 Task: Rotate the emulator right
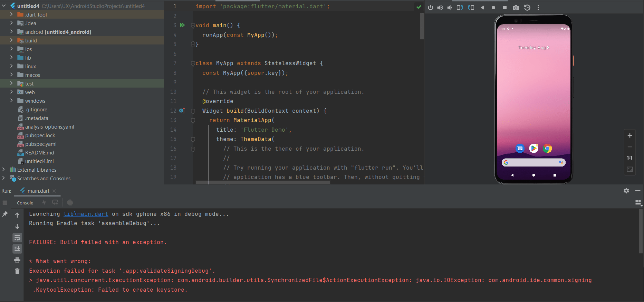(x=471, y=8)
